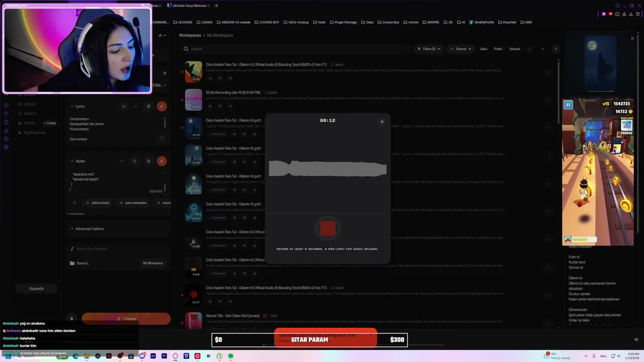644x362 pixels.
Task: Open more options for 20.8s Recording
Action: click(549, 100)
